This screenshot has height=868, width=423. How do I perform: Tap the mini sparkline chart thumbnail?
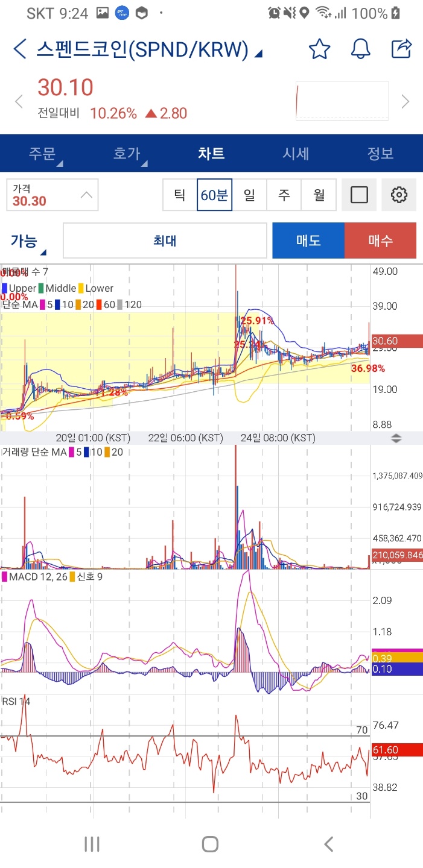[x=342, y=101]
